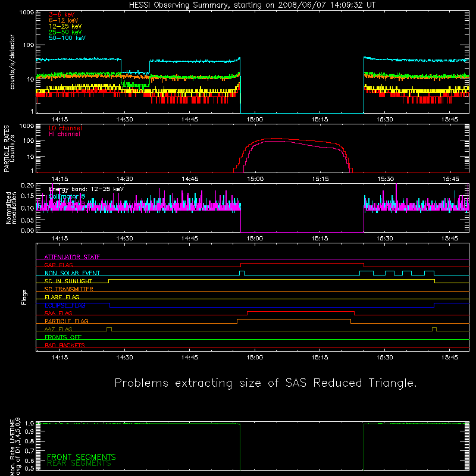This screenshot has width=476, height=476.
Task: Click the 14:30 tick label under particle rates plot
Action: [125, 179]
